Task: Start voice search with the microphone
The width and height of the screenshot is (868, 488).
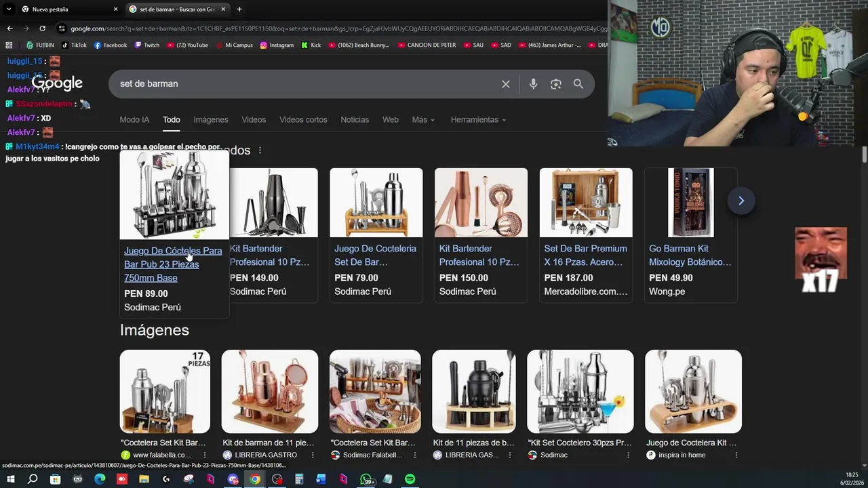Action: pos(533,84)
